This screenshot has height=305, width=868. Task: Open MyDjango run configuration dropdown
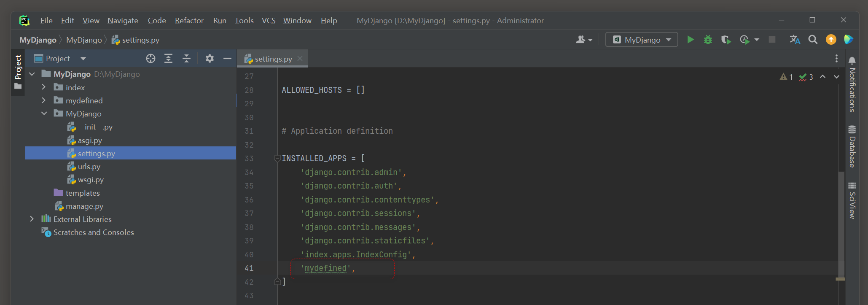669,40
